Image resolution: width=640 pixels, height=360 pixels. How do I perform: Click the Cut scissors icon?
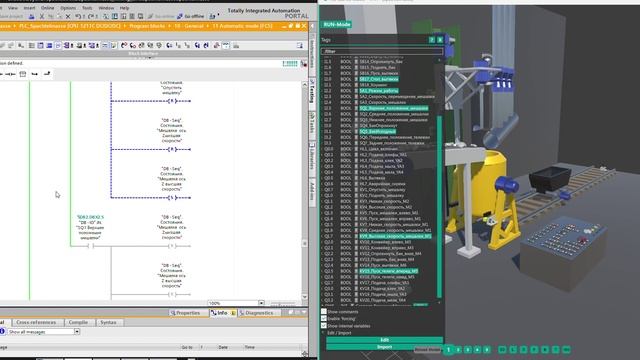[42, 17]
